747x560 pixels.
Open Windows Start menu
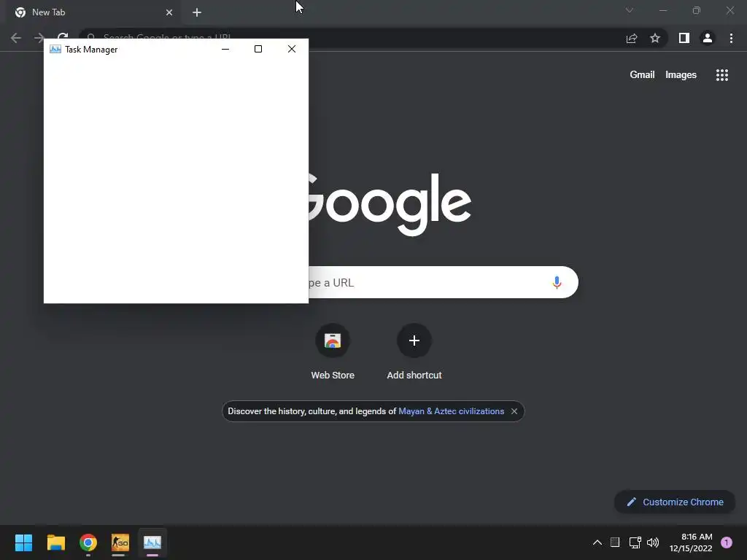click(x=23, y=542)
